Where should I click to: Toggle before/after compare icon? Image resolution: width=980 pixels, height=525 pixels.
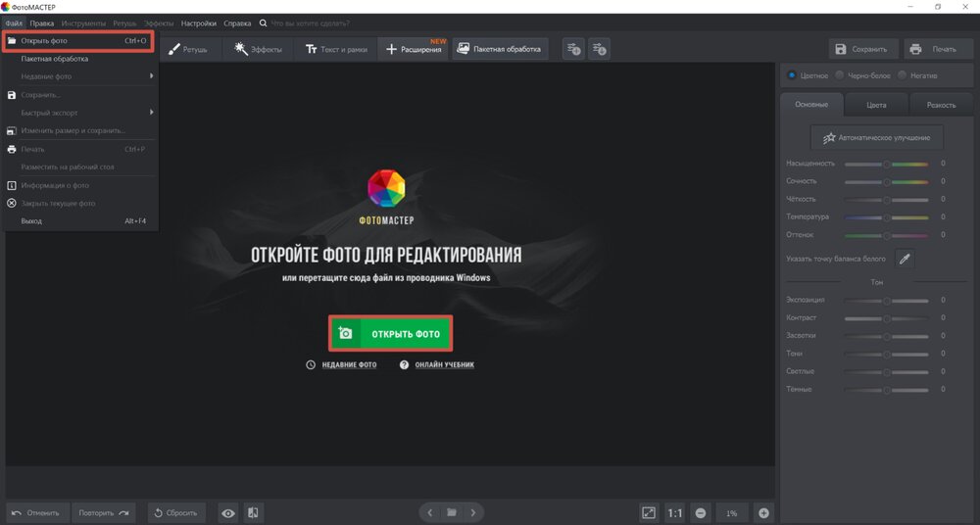[253, 513]
